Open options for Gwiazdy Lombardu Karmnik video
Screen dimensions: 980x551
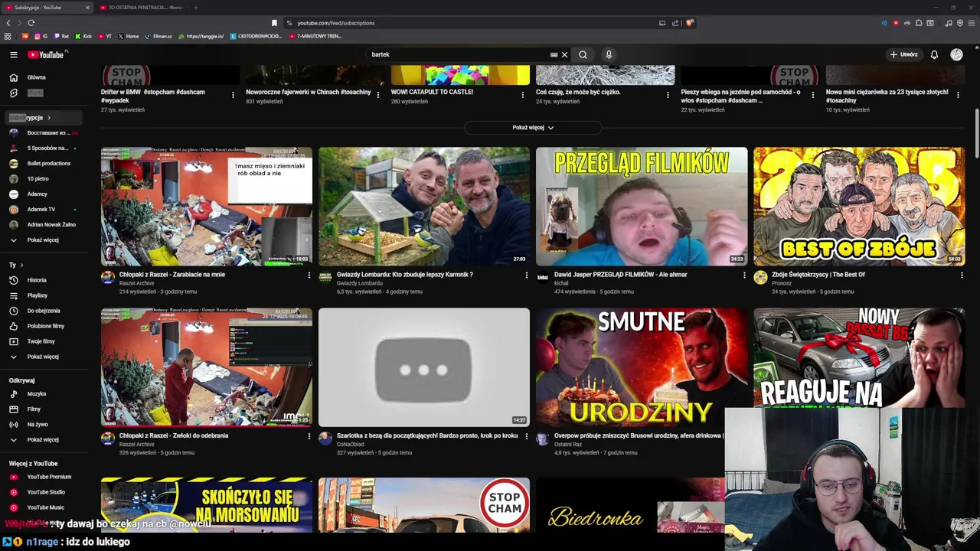527,275
